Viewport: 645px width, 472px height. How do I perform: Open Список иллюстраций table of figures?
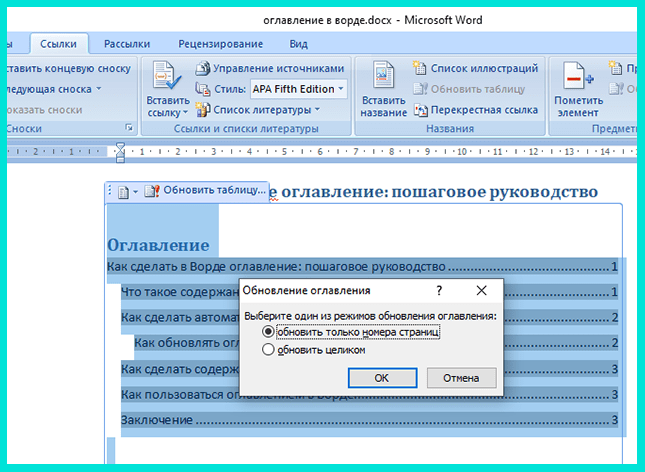(476, 68)
